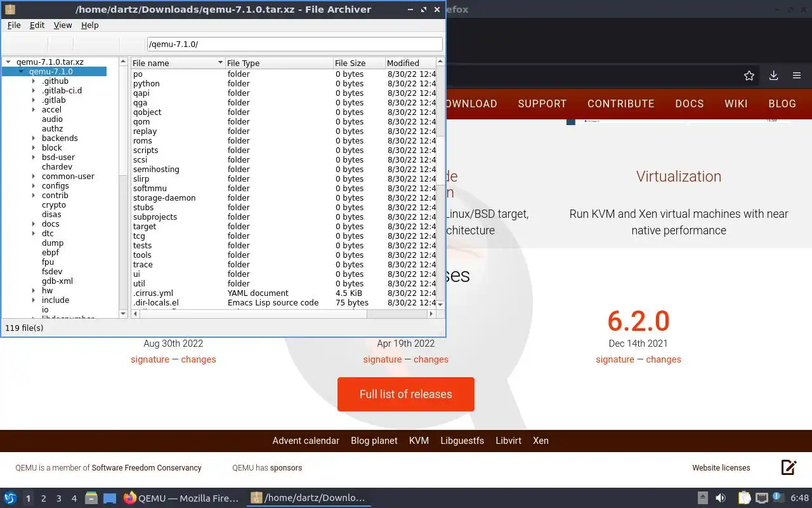Open the volume control tray icon

tap(721, 498)
